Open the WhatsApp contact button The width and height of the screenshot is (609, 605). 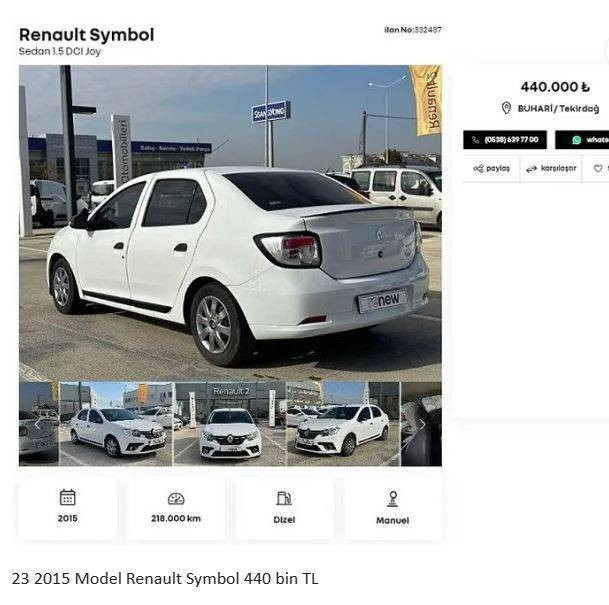pos(582,140)
